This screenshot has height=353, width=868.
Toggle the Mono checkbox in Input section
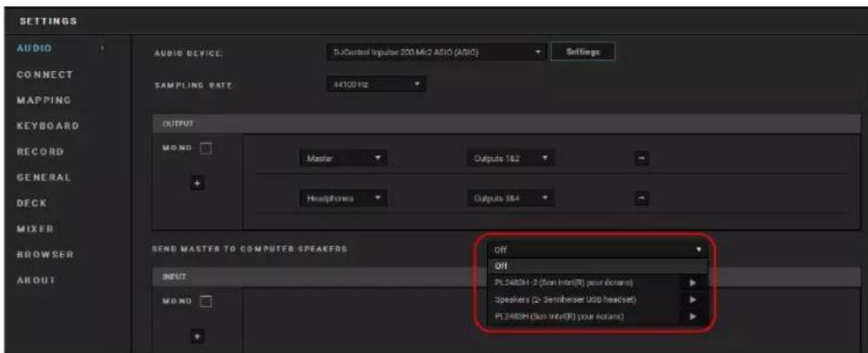[x=206, y=302]
